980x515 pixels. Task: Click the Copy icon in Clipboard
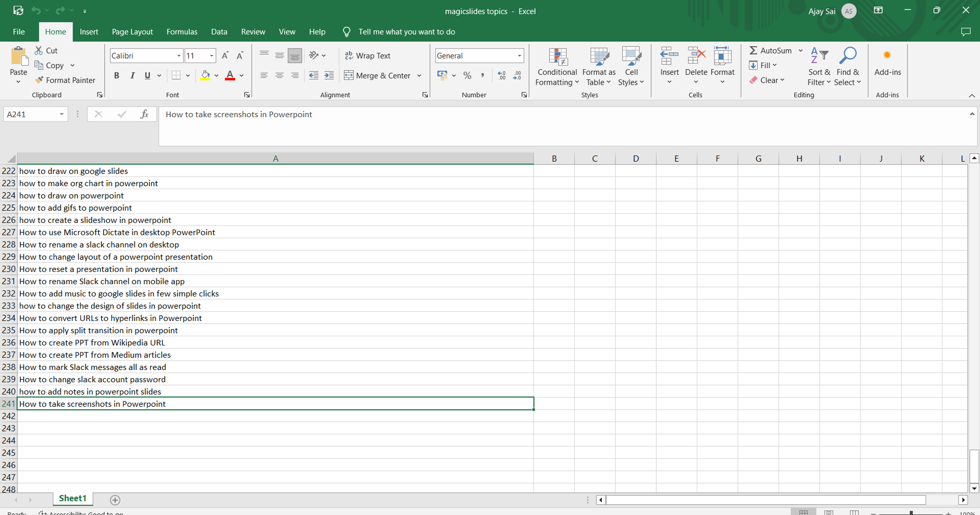[39, 65]
